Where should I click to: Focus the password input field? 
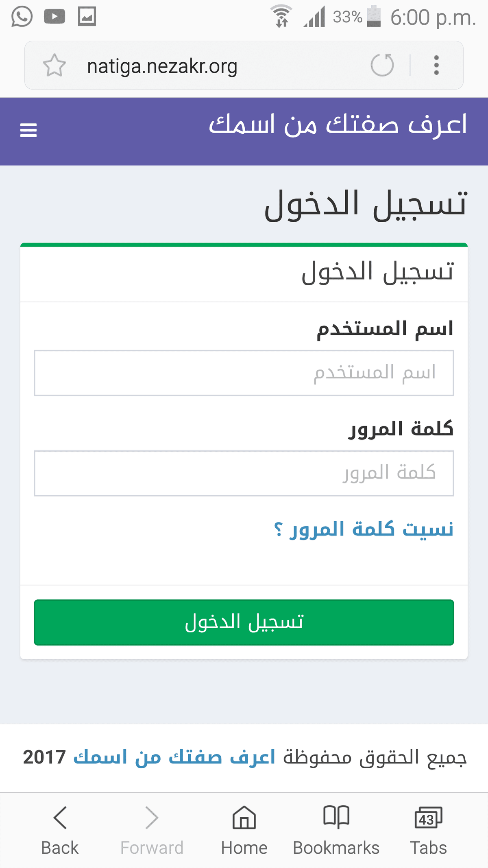pos(244,473)
